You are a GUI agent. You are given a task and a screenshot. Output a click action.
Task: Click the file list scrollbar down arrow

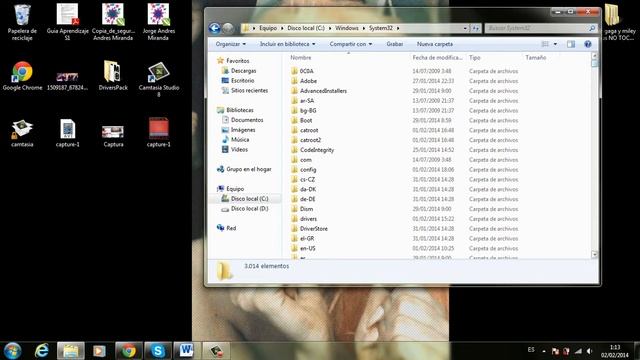[594, 254]
